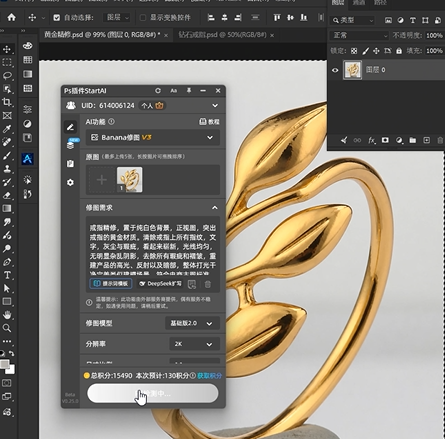This screenshot has height=439, width=445.
Task: Select the Gradient tool in the toolbox
Action: point(7,209)
